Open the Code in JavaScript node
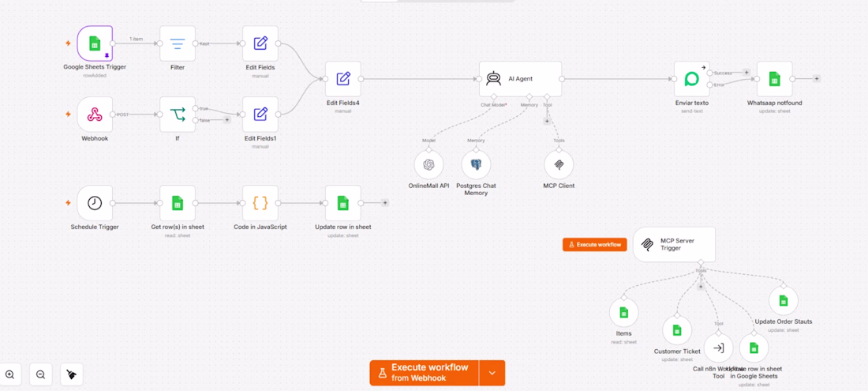The height and width of the screenshot is (391, 868). click(260, 203)
